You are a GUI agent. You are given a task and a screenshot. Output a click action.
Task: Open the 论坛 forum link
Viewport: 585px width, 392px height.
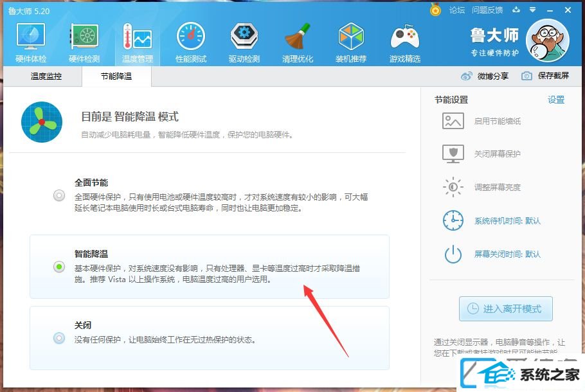click(x=456, y=10)
